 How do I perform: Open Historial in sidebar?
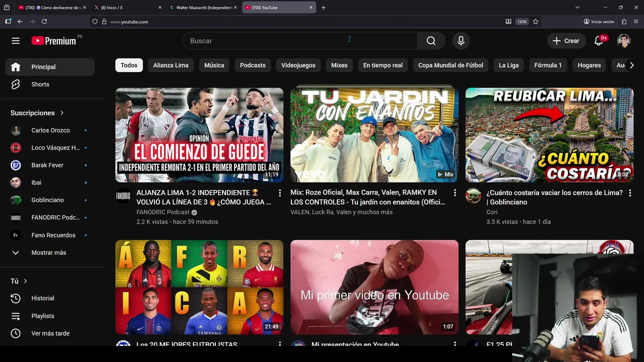(50, 298)
